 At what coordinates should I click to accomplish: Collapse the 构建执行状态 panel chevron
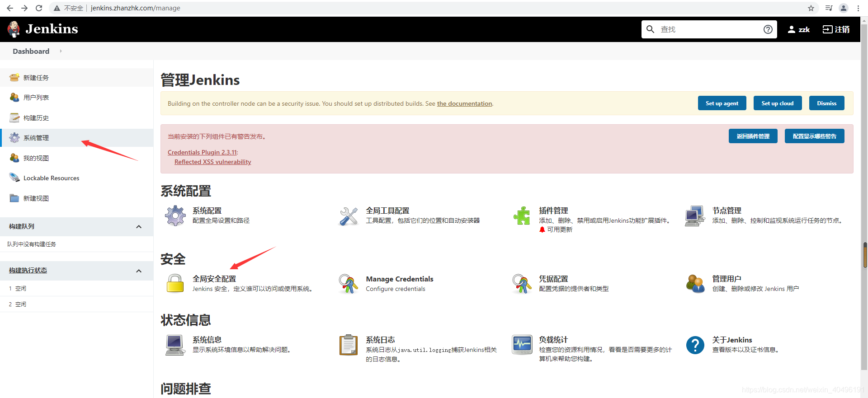coord(139,271)
